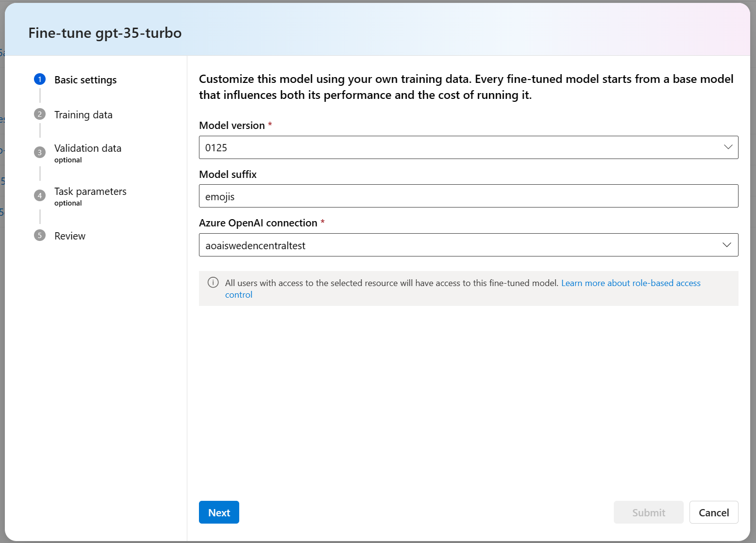The width and height of the screenshot is (756, 543).
Task: Select the Task parameters step circle
Action: [x=39, y=195]
